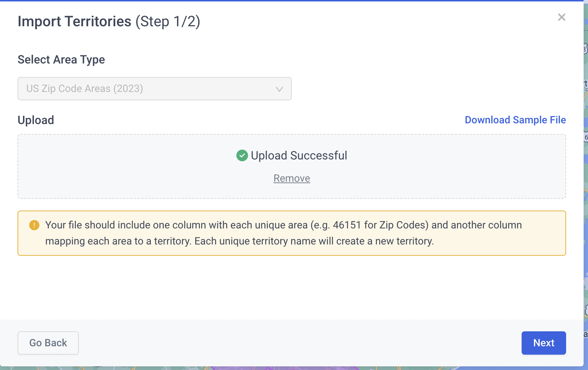588x370 pixels.
Task: Click inside the dashed upload drop zone
Action: (x=292, y=166)
